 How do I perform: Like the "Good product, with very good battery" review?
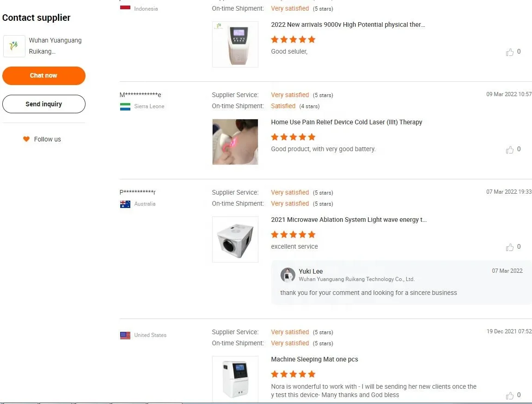pos(510,150)
